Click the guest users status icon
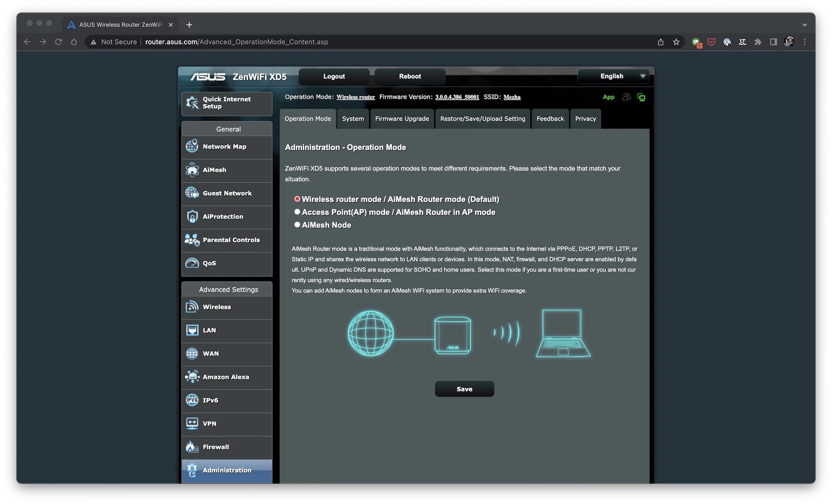 [x=626, y=97]
